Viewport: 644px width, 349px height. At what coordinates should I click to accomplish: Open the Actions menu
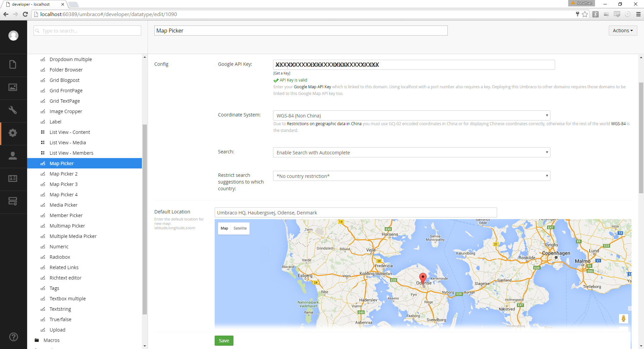click(x=623, y=31)
